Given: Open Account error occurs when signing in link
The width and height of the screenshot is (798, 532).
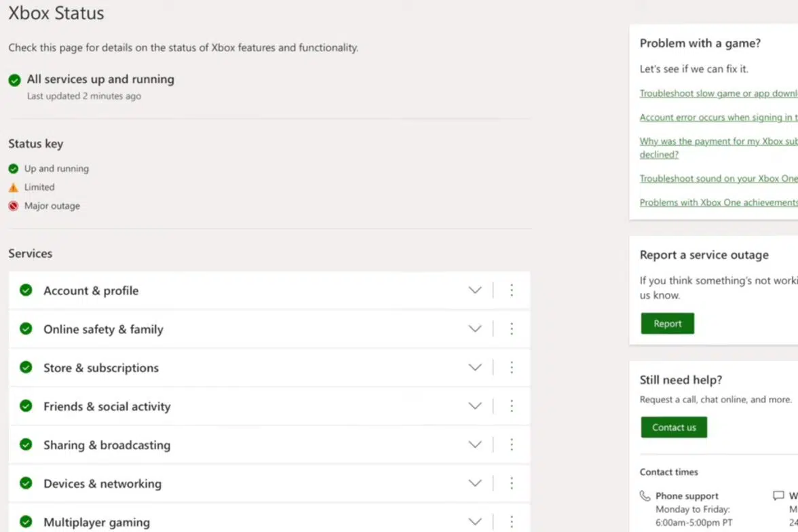Looking at the screenshot, I should [x=719, y=117].
